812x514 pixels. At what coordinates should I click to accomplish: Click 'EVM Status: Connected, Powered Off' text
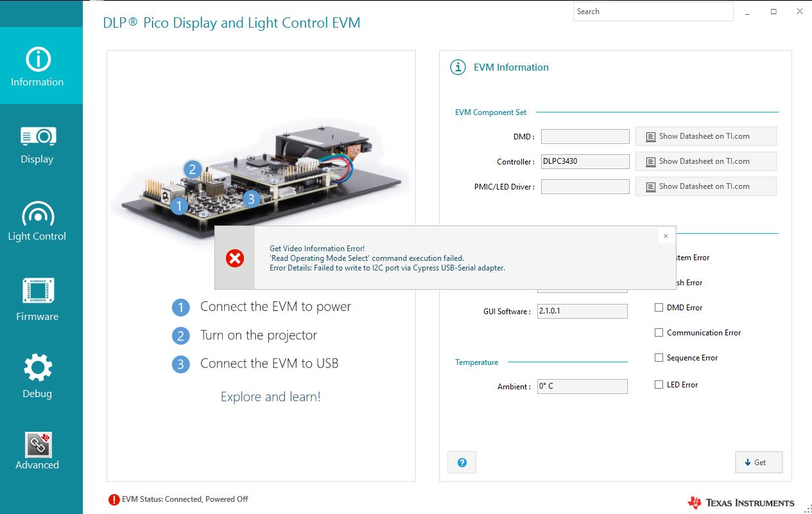click(x=185, y=499)
